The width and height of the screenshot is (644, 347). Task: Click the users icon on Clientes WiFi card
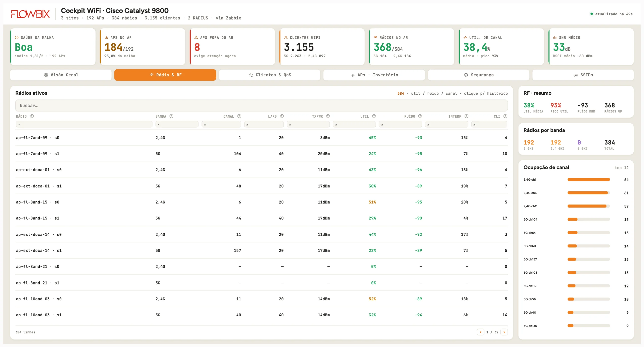tap(286, 37)
